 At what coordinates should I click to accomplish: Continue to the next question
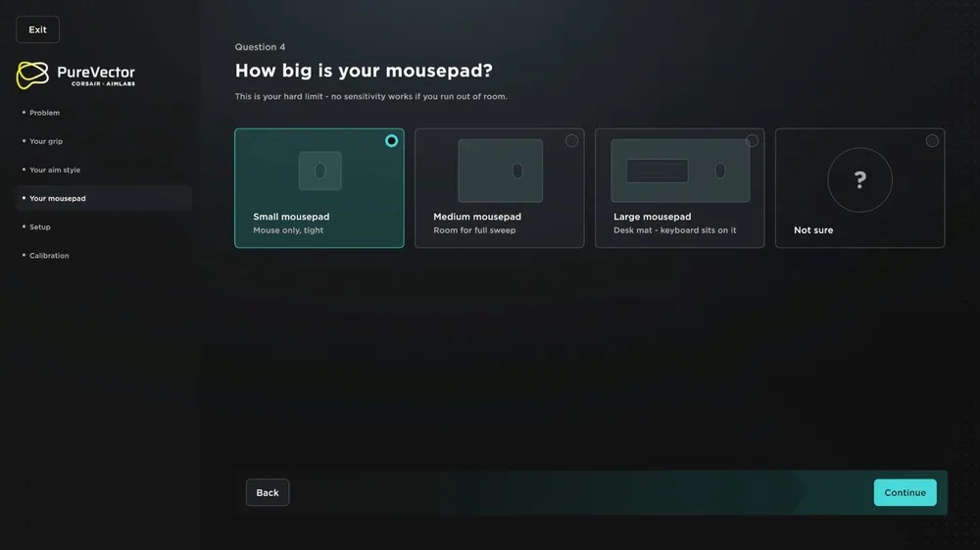(x=905, y=492)
